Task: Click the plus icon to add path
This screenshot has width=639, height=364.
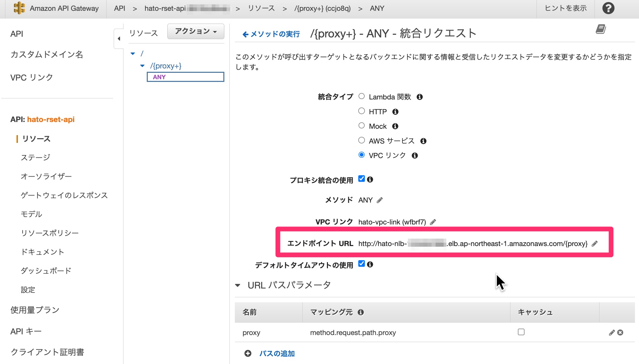Action: pos(248,353)
